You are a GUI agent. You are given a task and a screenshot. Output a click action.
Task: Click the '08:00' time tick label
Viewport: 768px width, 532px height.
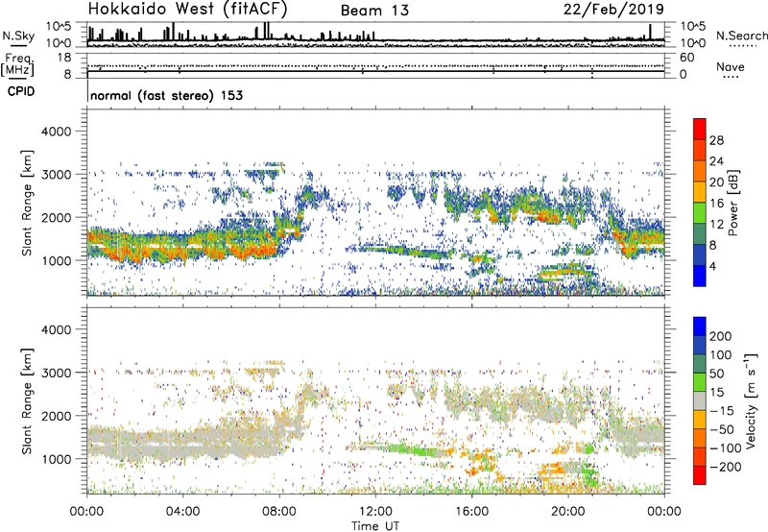[279, 512]
